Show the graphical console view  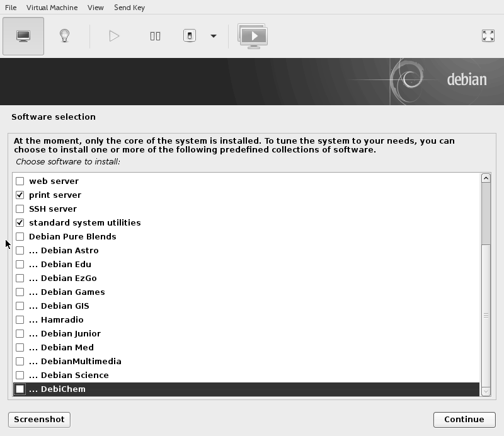(x=23, y=36)
